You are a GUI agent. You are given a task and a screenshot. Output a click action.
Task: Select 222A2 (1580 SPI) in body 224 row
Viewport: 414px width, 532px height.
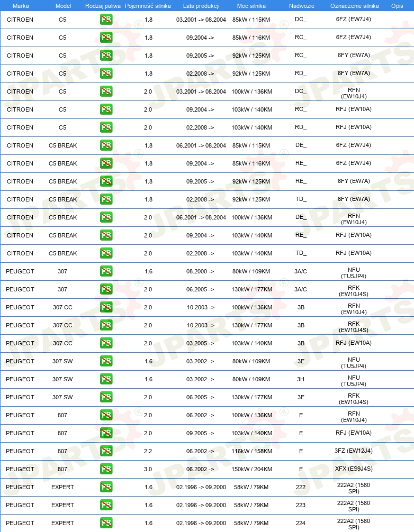click(354, 524)
